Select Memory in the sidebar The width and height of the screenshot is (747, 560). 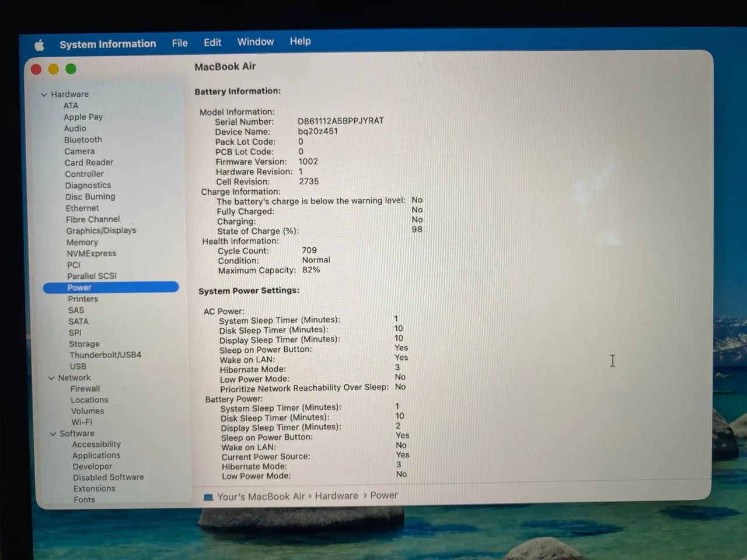(82, 242)
